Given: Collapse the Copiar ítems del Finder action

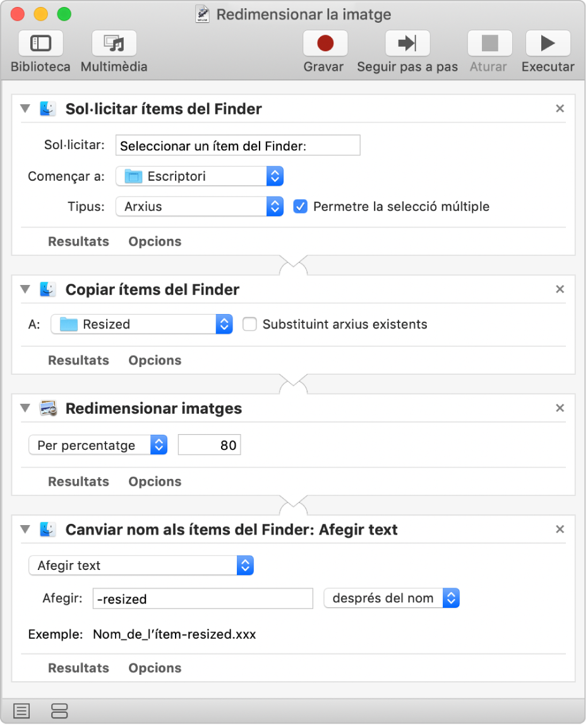Looking at the screenshot, I should pos(25,289).
